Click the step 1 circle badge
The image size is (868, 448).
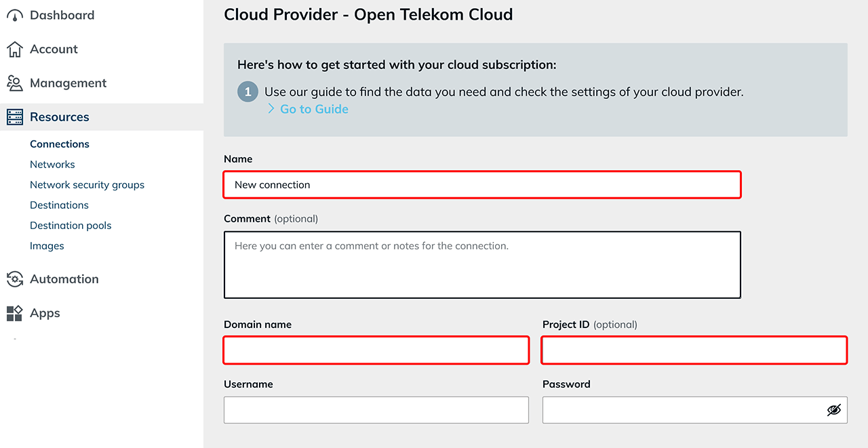coord(248,92)
